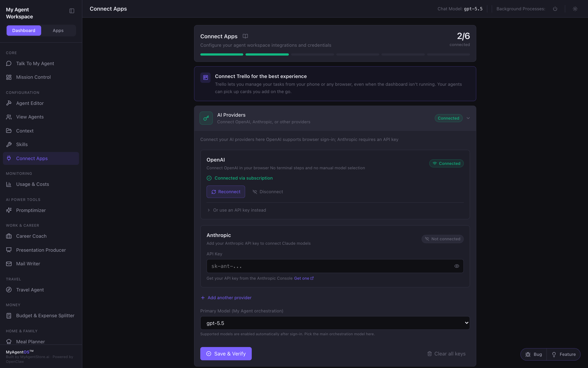This screenshot has height=368, width=588.
Task: Click the Trello board icon
Action: point(206,77)
